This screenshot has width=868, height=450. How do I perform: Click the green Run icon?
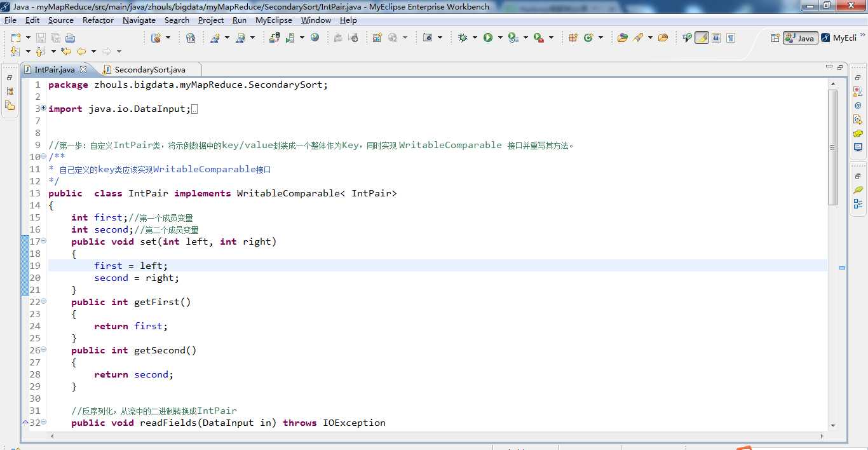[x=488, y=37]
